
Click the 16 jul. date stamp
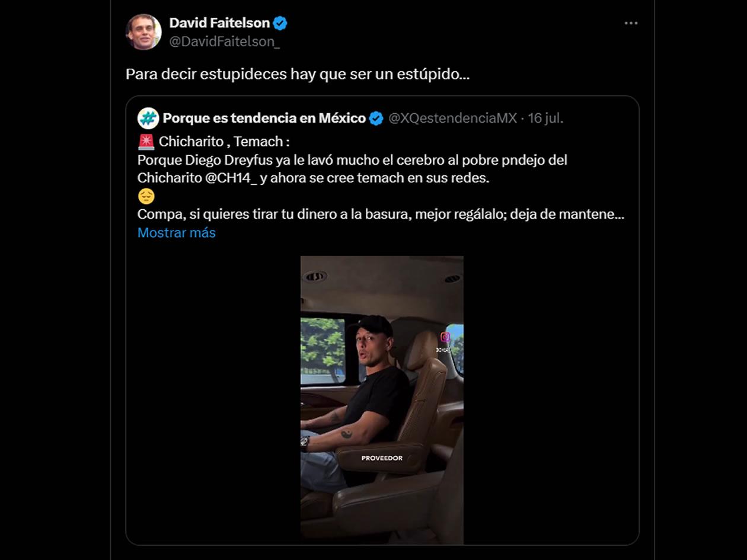[545, 119]
